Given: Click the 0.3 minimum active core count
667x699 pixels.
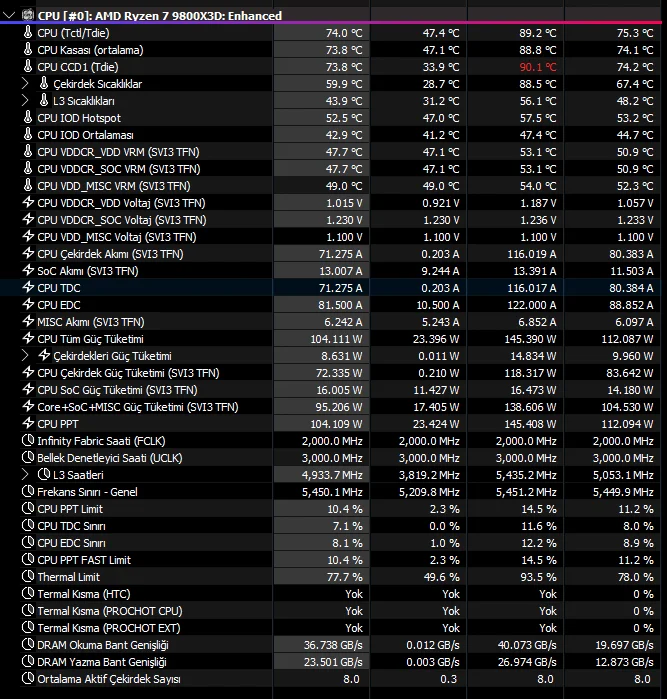Looking at the screenshot, I should pyautogui.click(x=449, y=679).
